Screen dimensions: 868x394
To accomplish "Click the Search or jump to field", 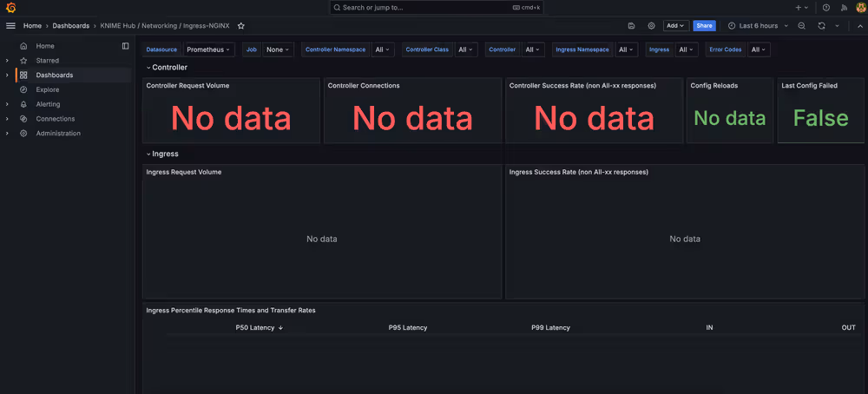I will 437,8.
